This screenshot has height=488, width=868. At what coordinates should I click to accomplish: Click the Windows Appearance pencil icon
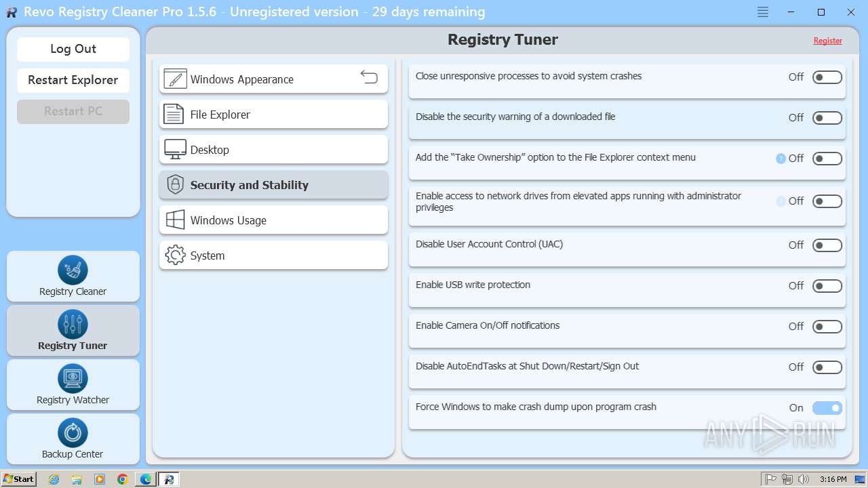(175, 79)
